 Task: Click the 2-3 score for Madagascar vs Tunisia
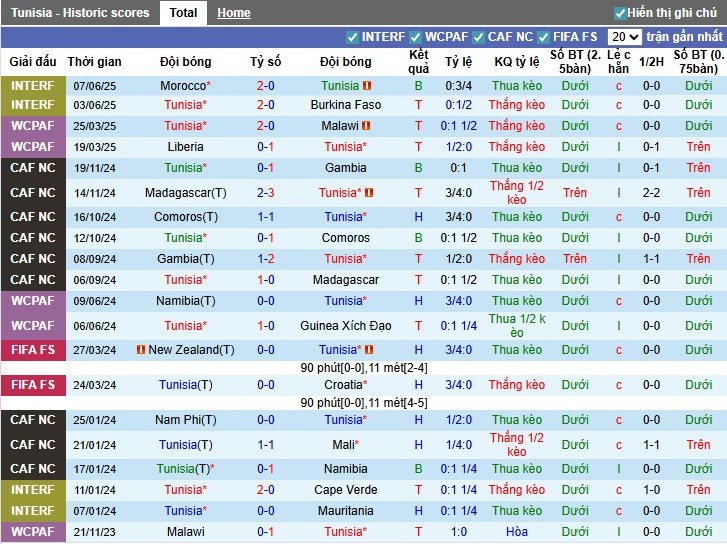click(x=265, y=193)
